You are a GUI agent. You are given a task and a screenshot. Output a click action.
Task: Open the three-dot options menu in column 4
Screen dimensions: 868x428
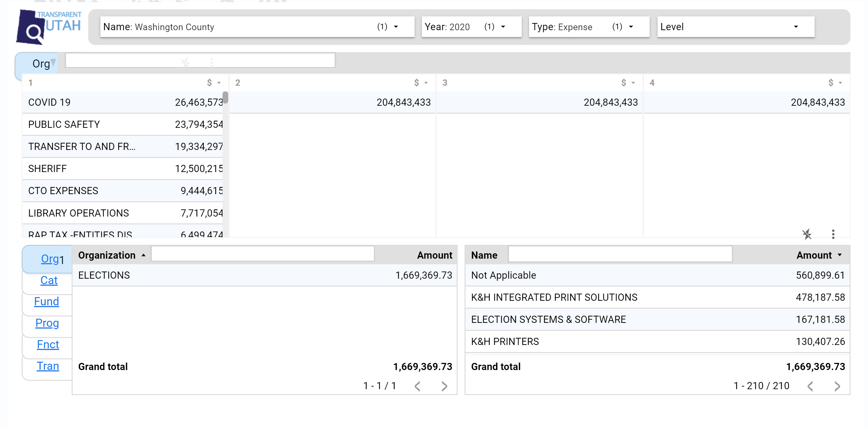coord(833,234)
